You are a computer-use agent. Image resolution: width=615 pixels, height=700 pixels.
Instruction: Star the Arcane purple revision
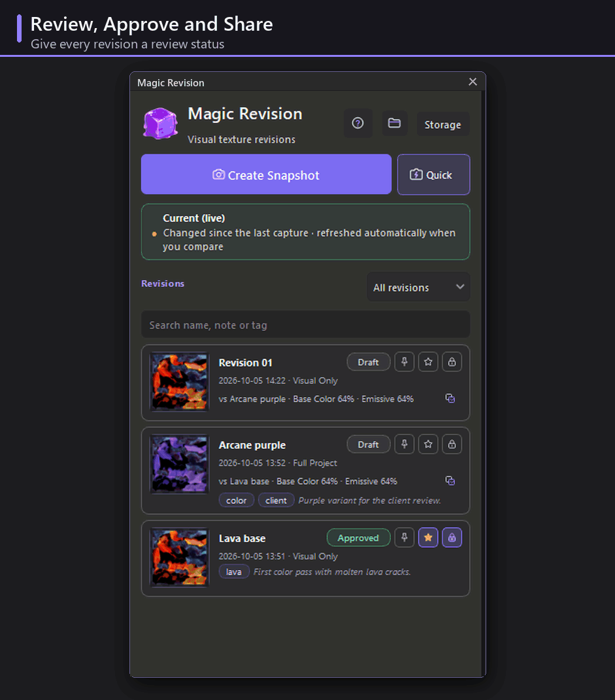429,444
